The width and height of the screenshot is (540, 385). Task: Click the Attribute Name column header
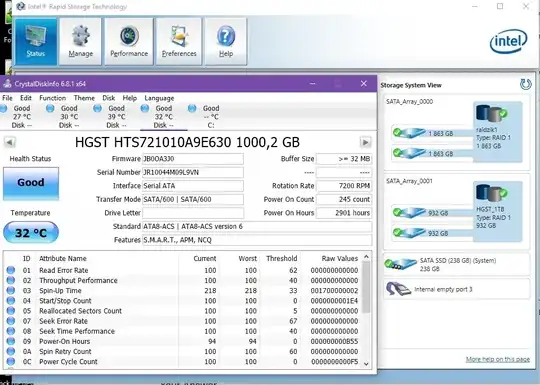63,259
